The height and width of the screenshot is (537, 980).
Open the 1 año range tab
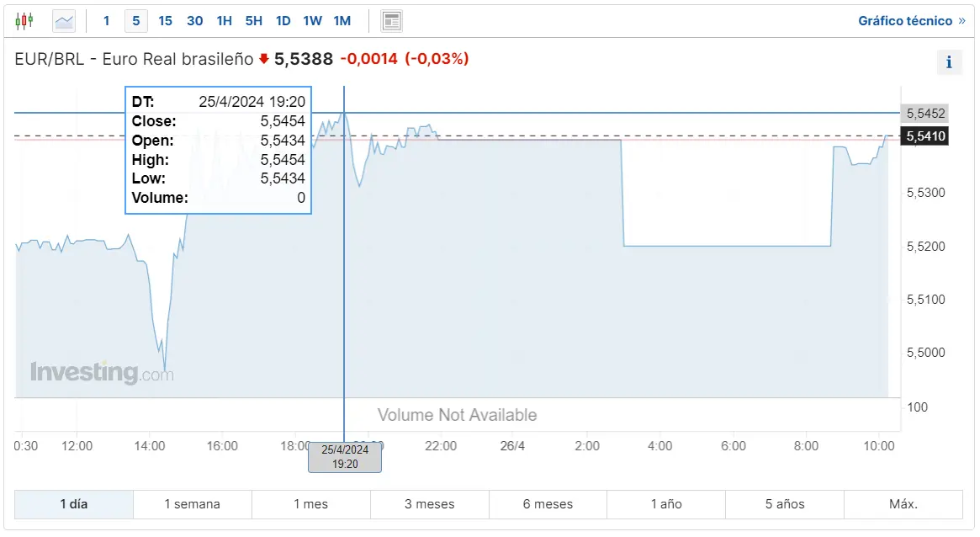(x=666, y=504)
